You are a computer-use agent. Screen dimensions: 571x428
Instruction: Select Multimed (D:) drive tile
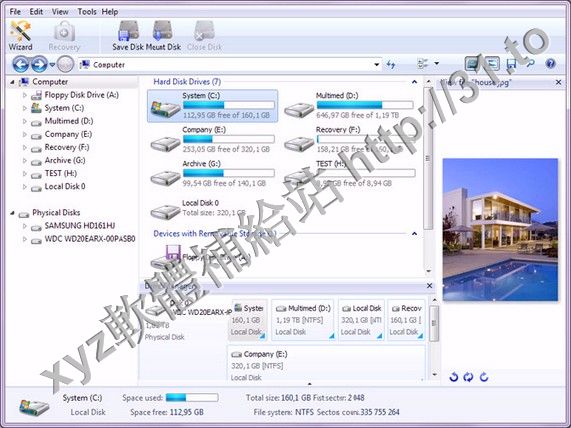pyautogui.click(x=348, y=106)
